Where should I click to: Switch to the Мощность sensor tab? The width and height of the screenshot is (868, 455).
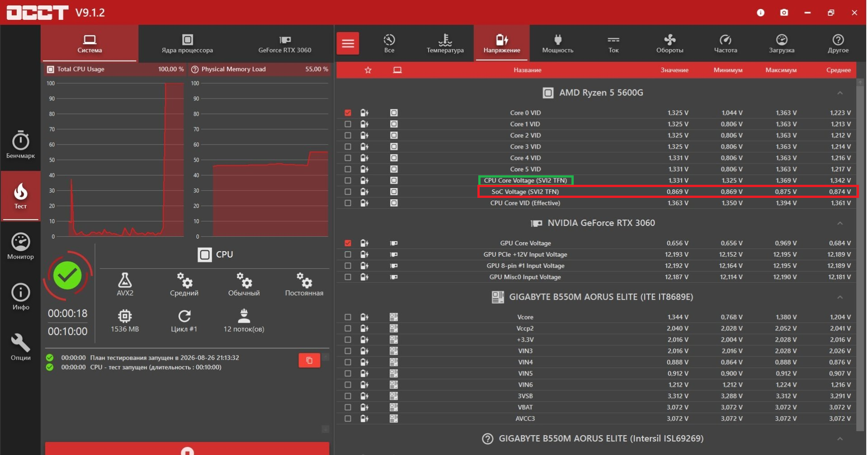click(558, 43)
